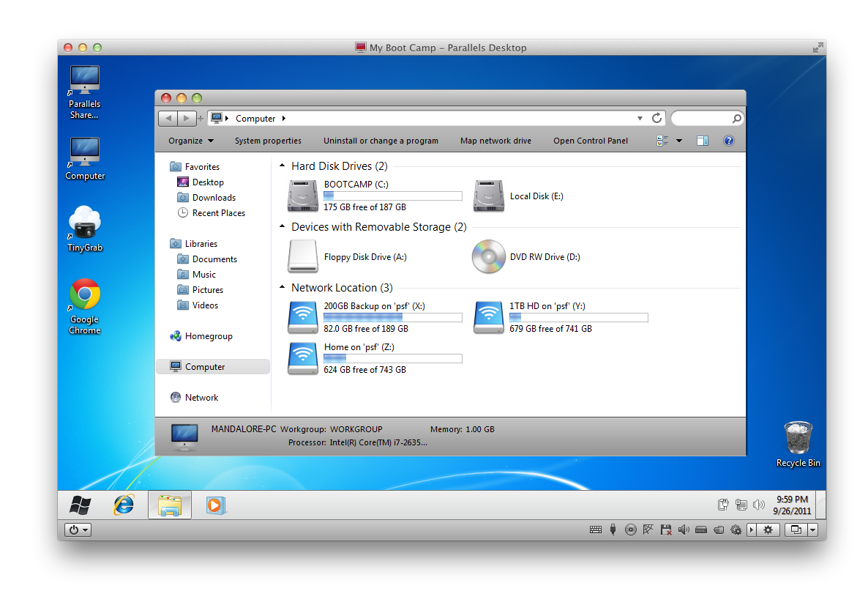Refresh the Computer folder view
Screen dimensions: 868x605
(x=657, y=118)
